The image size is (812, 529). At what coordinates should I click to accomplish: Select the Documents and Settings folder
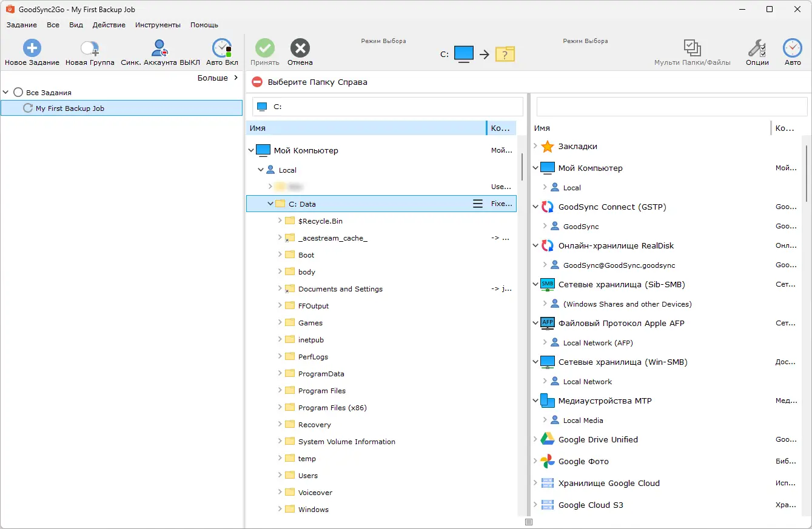(340, 289)
